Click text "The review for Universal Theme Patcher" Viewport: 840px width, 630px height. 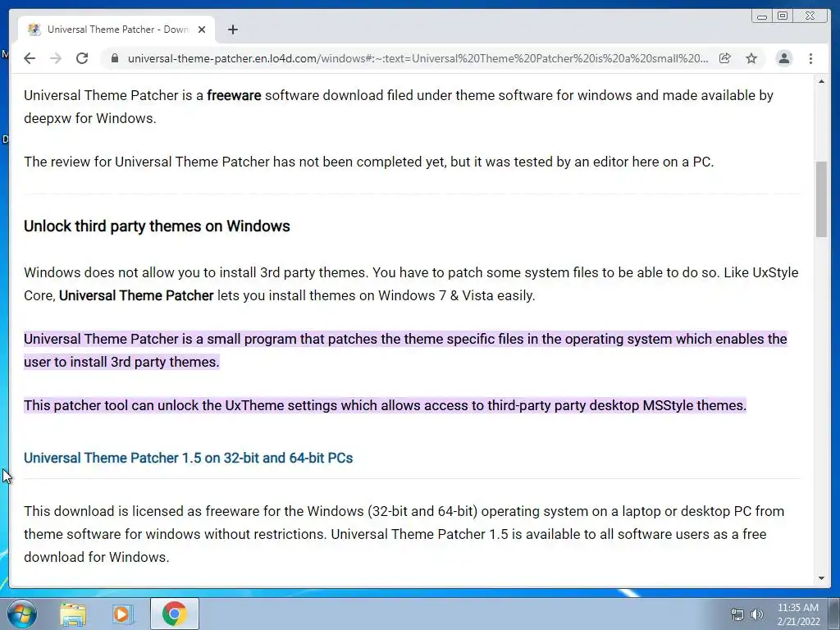tap(146, 162)
